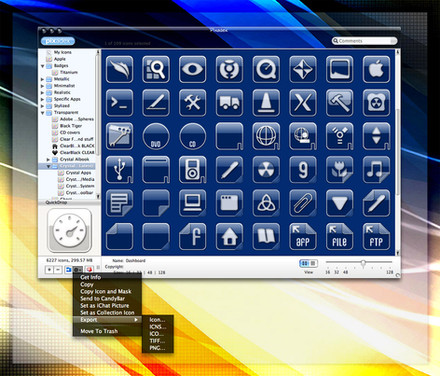Screen dimensions: 440x376
Task: Select the radioactive toast icon
Action: [x=376, y=103]
